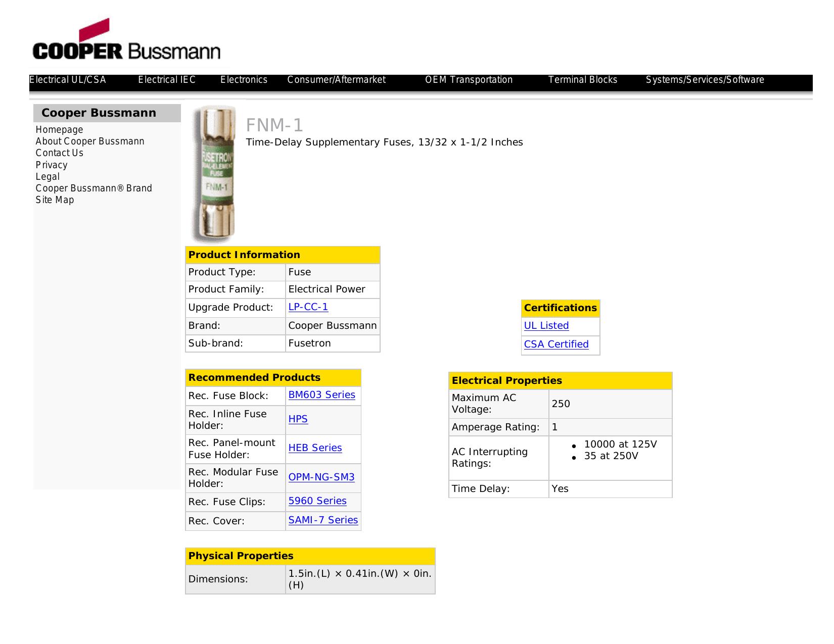Click the 'Rec. Fuse Block:' label
Viewport: 834px width, 644px height.
(x=228, y=396)
